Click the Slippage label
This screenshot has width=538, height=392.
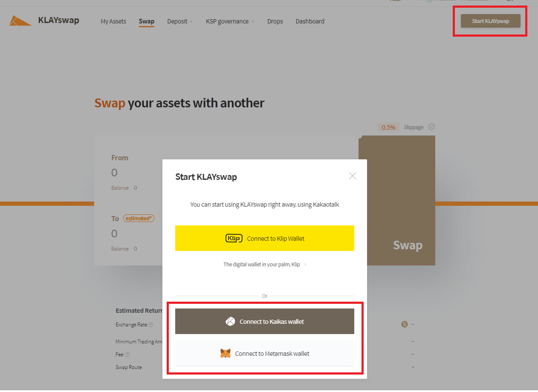(414, 127)
